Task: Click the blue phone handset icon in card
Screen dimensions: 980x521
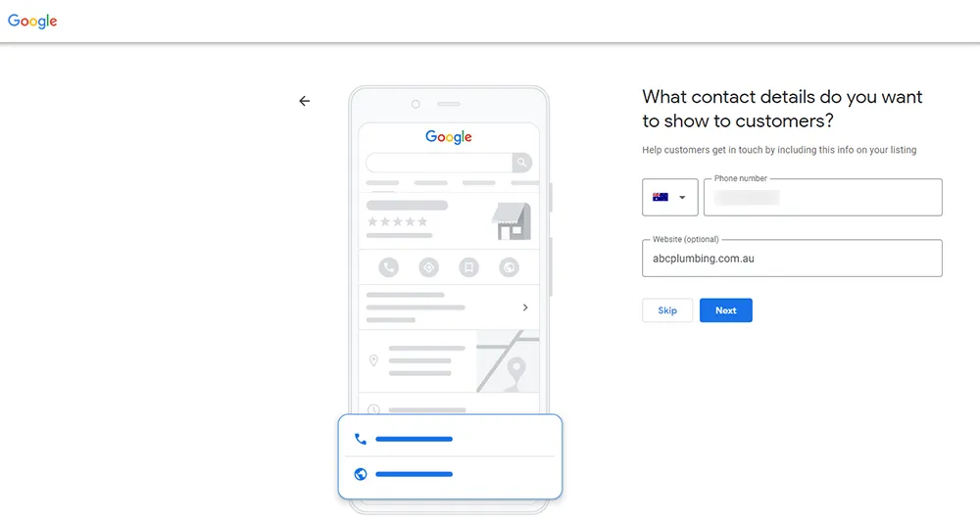Action: (361, 439)
